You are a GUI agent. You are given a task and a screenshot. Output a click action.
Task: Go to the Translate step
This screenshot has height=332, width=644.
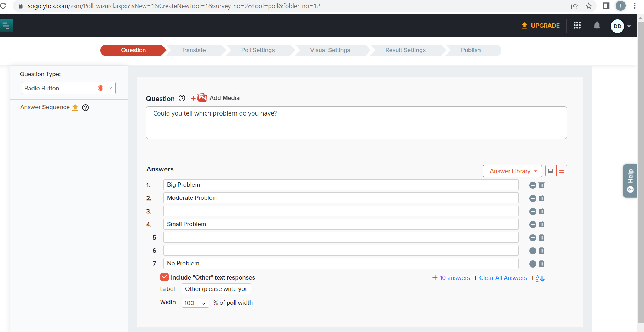click(194, 50)
